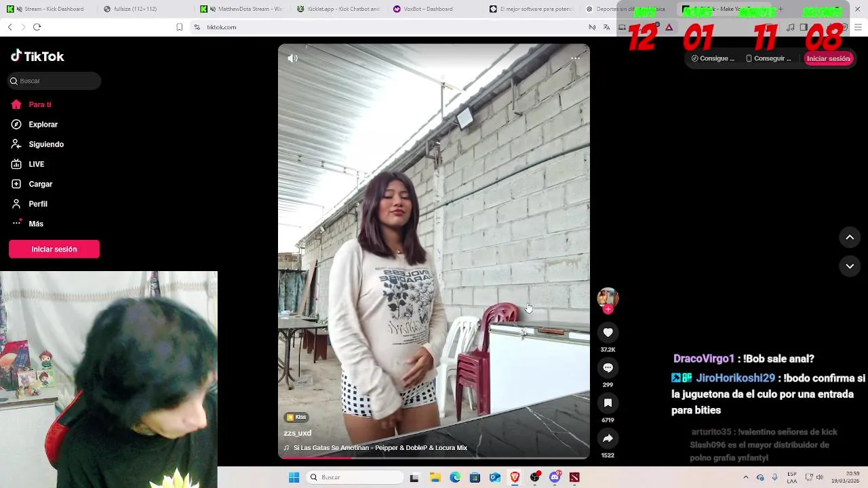
Task: Open the zzs_uxd username link
Action: pos(297,433)
